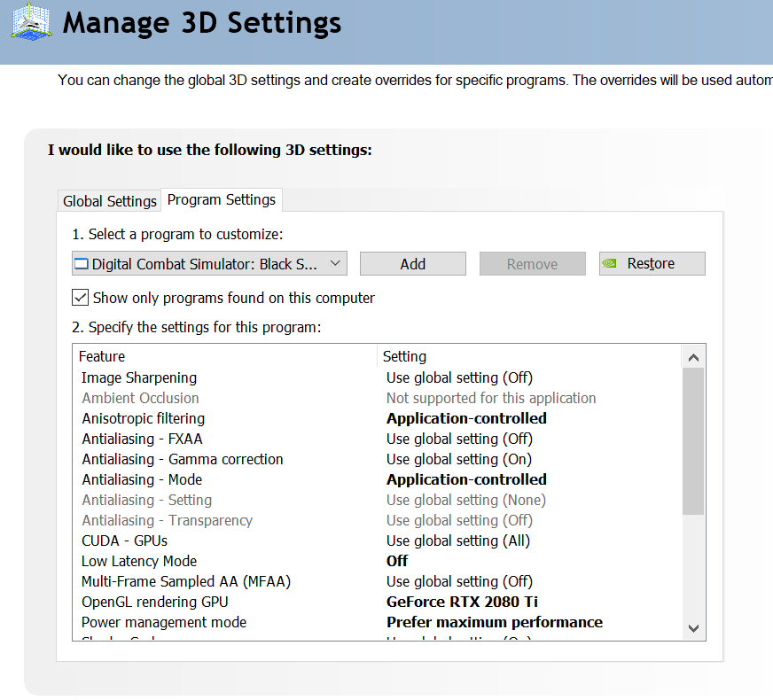Select the Antialiasing - FXAA row
The image size is (773, 700).
[x=142, y=439]
